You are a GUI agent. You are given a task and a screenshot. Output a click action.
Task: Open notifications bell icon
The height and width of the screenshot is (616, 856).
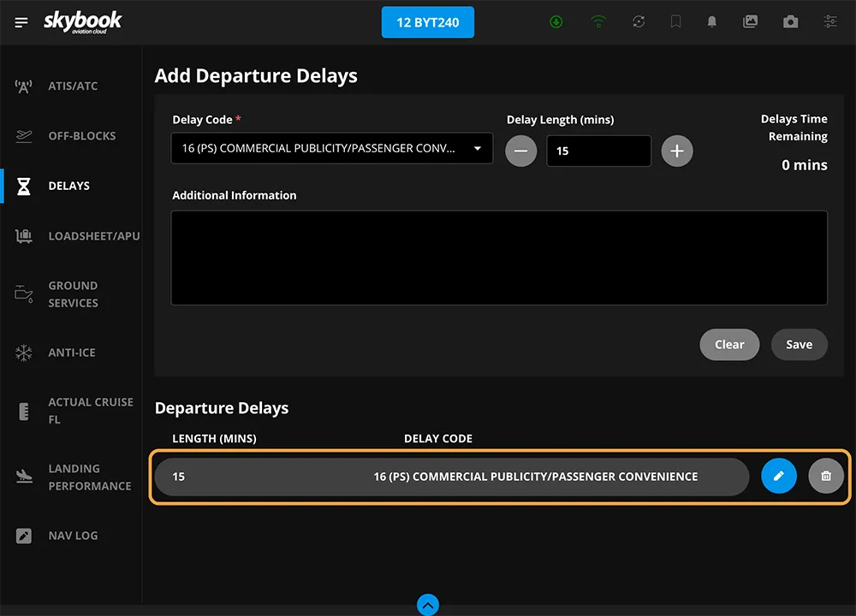711,22
